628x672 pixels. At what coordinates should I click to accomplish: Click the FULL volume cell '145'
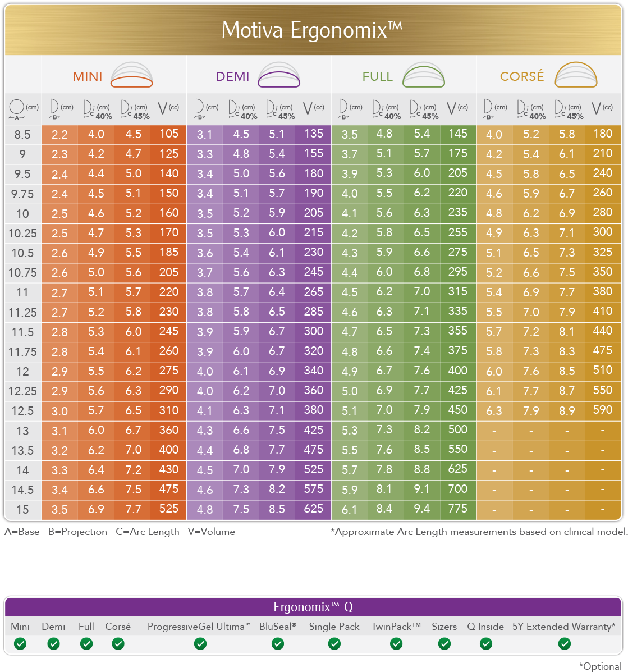coord(457,134)
